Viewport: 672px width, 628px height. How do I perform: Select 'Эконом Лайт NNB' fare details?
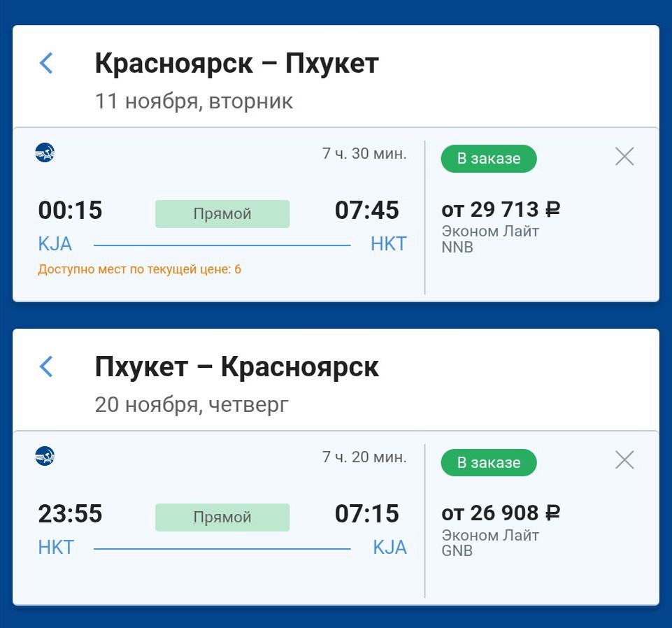[490, 238]
